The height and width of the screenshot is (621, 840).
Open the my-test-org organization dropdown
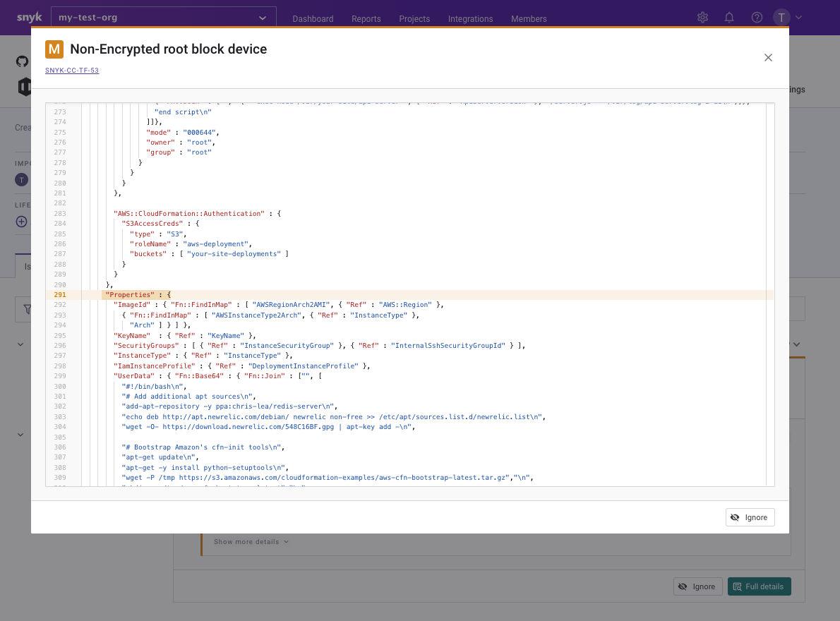(x=164, y=18)
